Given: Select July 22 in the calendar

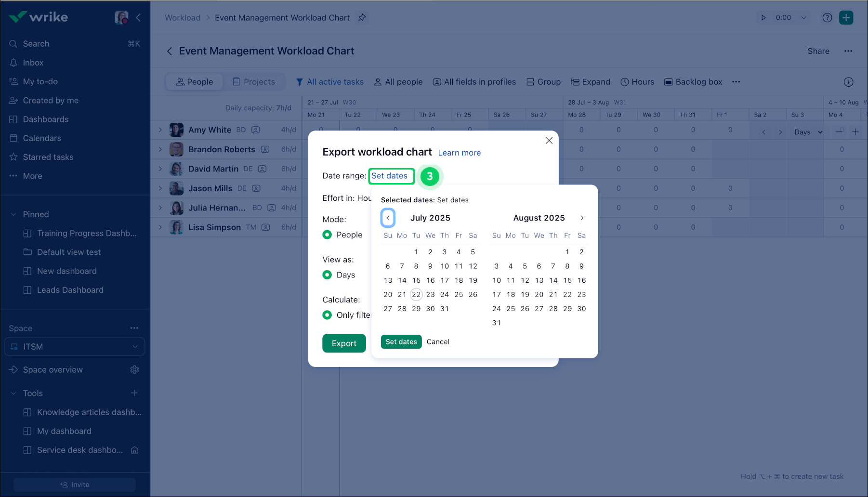Looking at the screenshot, I should tap(416, 294).
